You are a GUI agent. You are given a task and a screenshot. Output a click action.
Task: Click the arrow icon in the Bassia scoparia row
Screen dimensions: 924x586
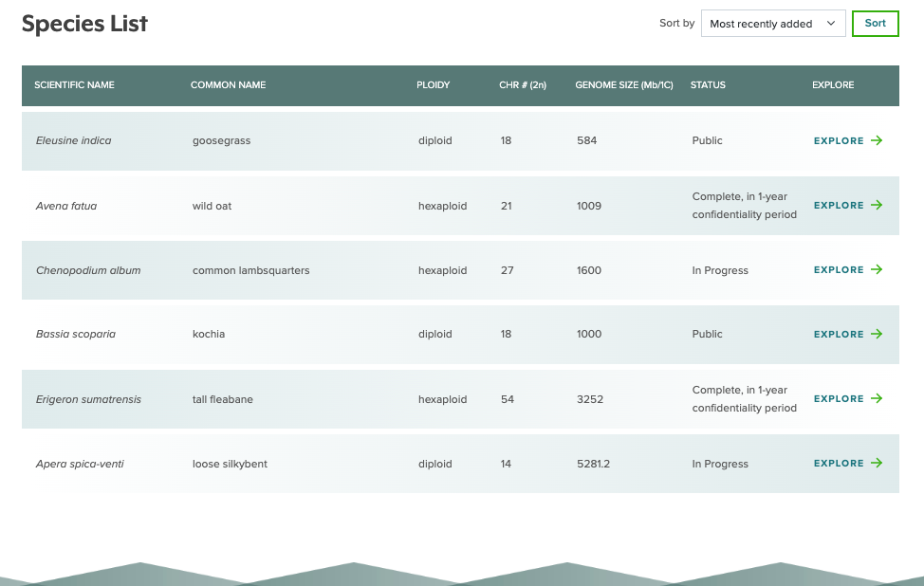pos(877,334)
